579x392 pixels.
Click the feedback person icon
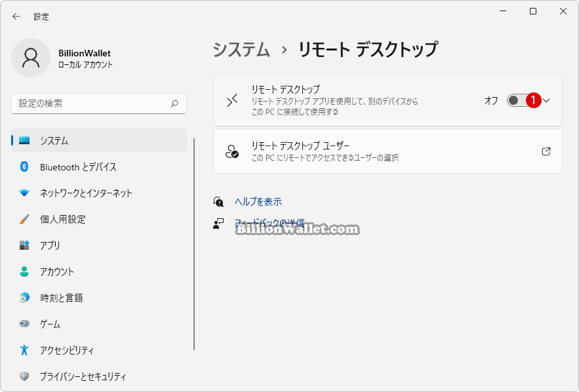point(218,224)
